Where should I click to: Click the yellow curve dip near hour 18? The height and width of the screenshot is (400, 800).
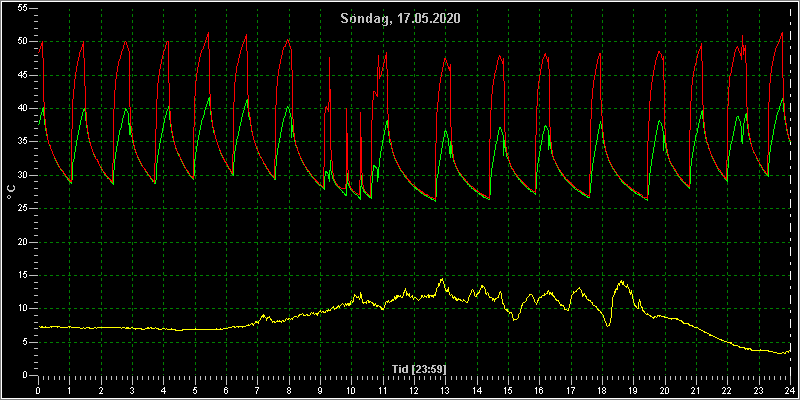click(x=608, y=325)
